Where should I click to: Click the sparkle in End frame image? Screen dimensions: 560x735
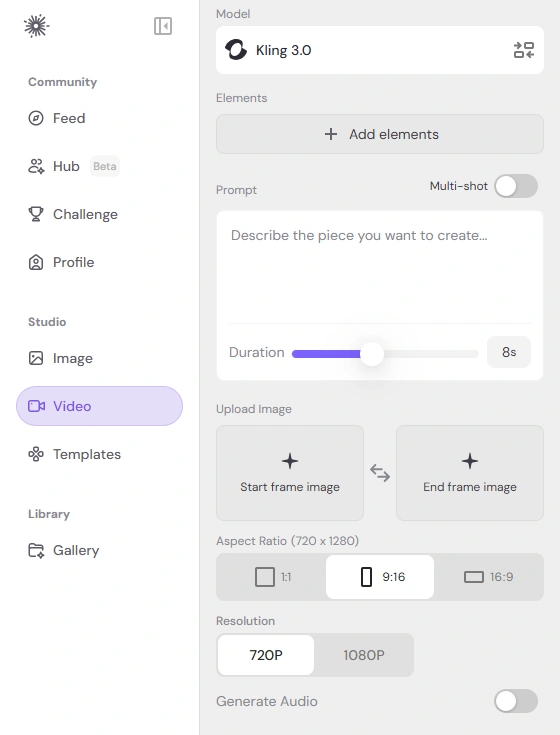tap(470, 461)
